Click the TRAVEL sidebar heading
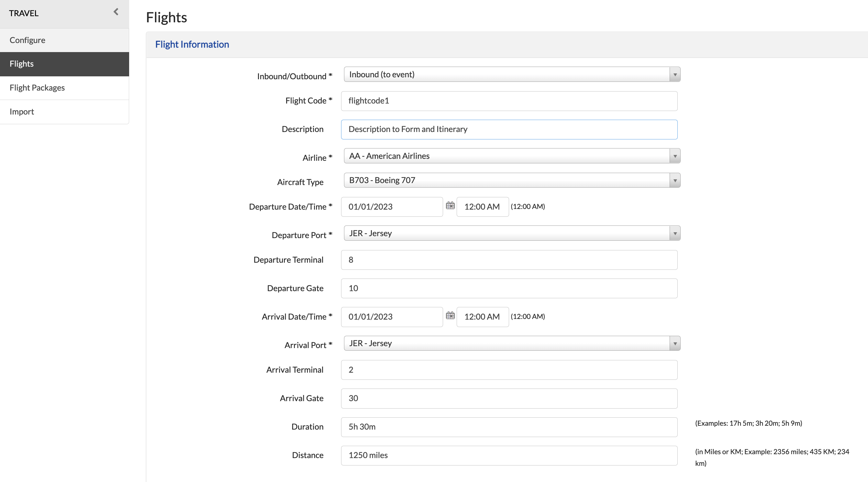868x482 pixels. (x=24, y=13)
